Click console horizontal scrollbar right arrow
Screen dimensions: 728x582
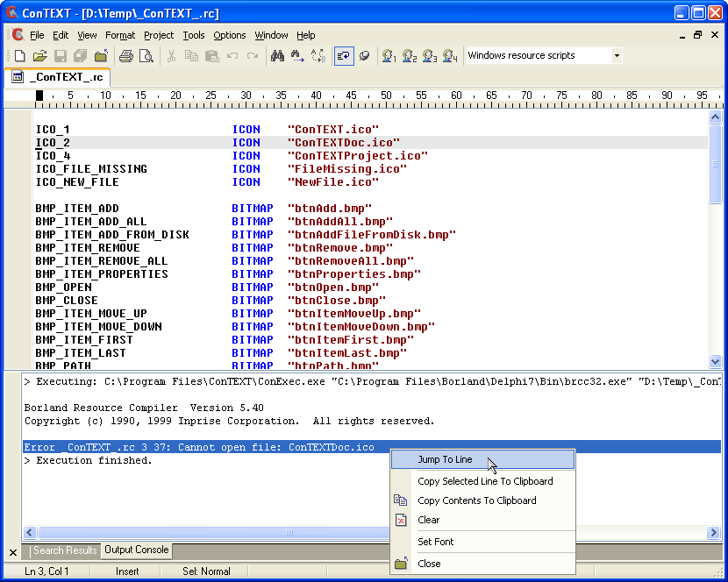click(713, 532)
